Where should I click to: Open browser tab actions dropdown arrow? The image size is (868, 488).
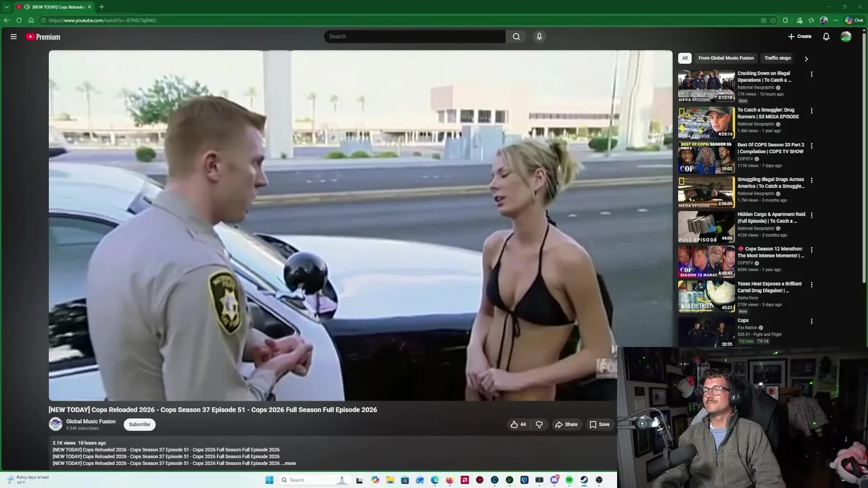6,7
